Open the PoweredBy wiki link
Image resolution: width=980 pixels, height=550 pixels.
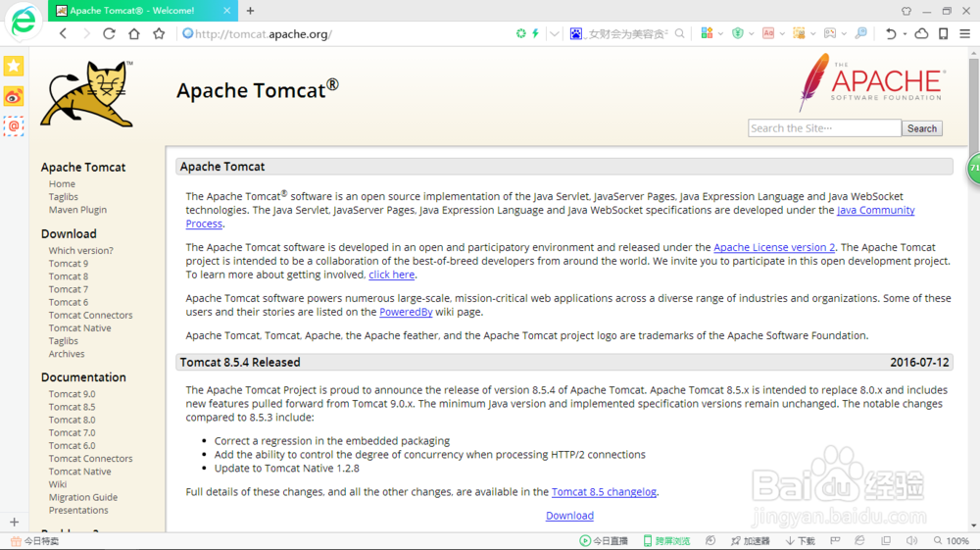tap(406, 312)
